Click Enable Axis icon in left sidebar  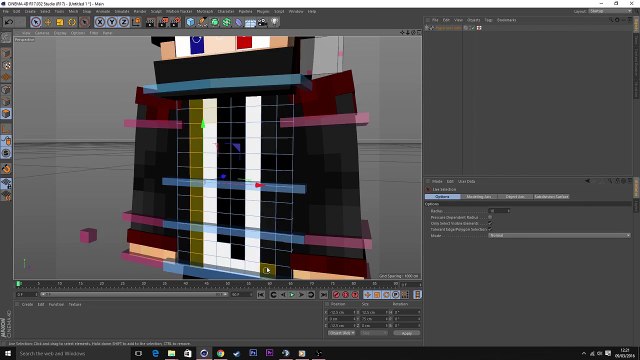(6, 129)
